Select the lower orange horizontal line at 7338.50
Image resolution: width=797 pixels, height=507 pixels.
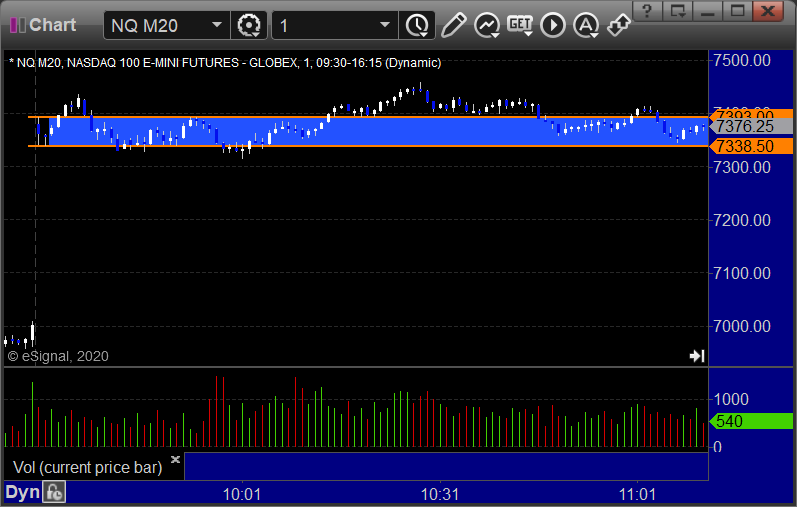[x=369, y=146]
